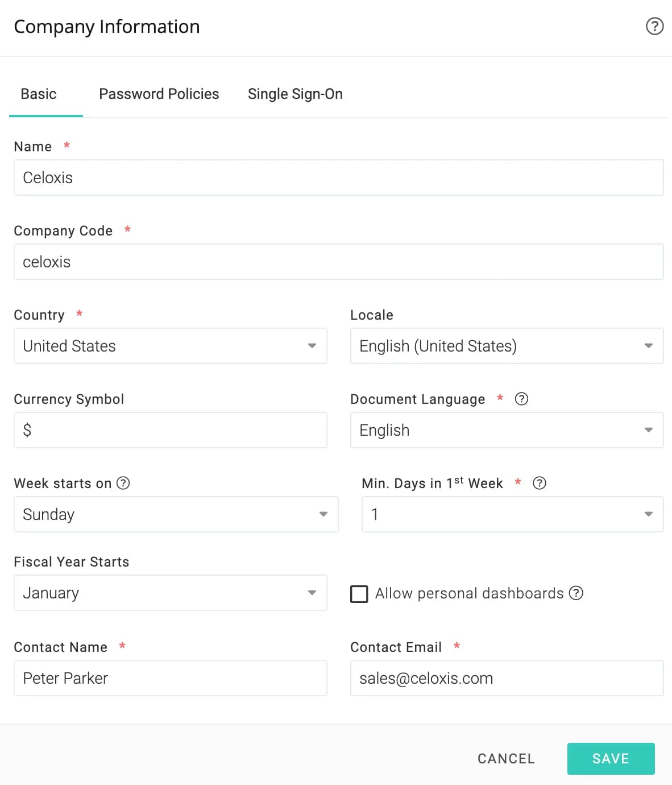
Task: Show help for Allow personal dashboards
Action: [576, 593]
